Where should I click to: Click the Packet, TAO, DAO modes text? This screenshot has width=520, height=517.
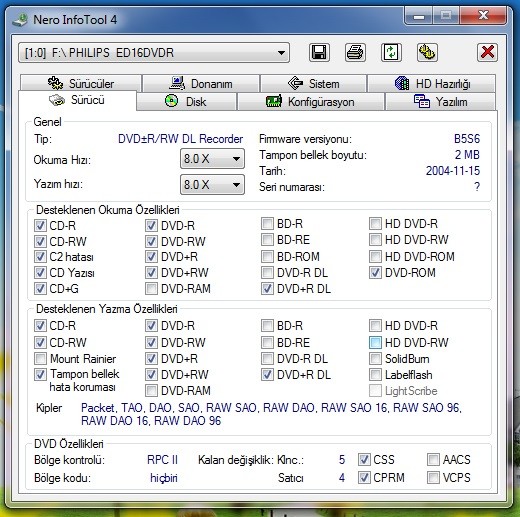[271, 414]
